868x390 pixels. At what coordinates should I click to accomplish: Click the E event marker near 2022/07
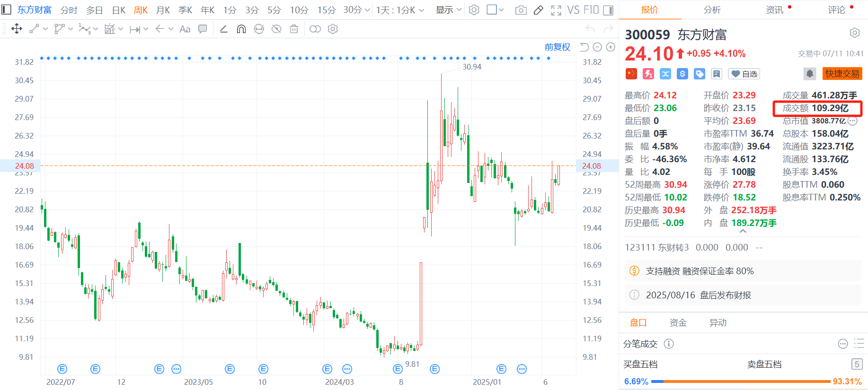pyautogui.click(x=62, y=369)
